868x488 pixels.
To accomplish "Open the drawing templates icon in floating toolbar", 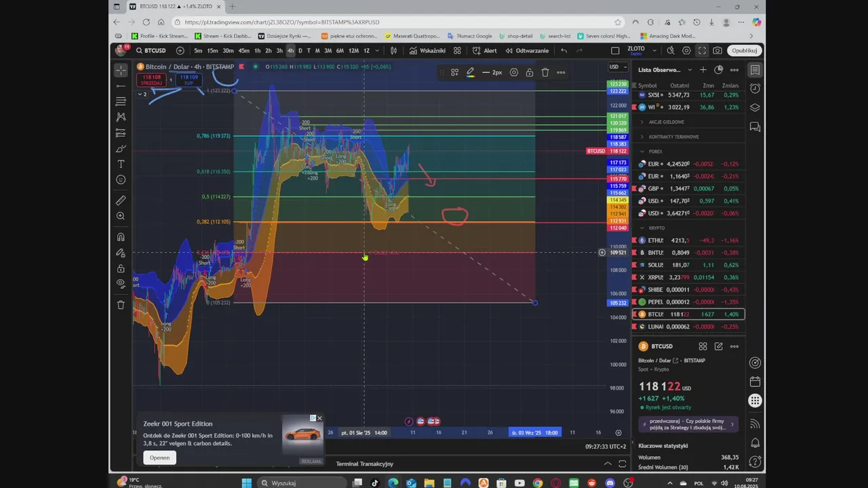I will [454, 73].
